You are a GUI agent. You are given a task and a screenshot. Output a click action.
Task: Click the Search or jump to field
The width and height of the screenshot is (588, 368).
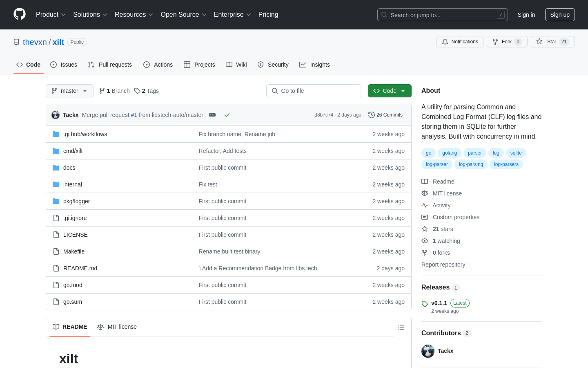tap(443, 15)
